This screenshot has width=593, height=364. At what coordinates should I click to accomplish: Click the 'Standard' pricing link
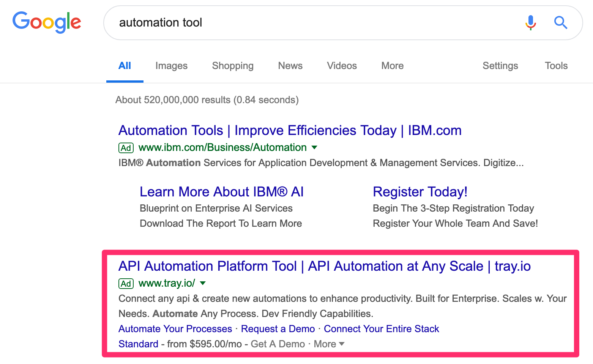[x=138, y=344]
